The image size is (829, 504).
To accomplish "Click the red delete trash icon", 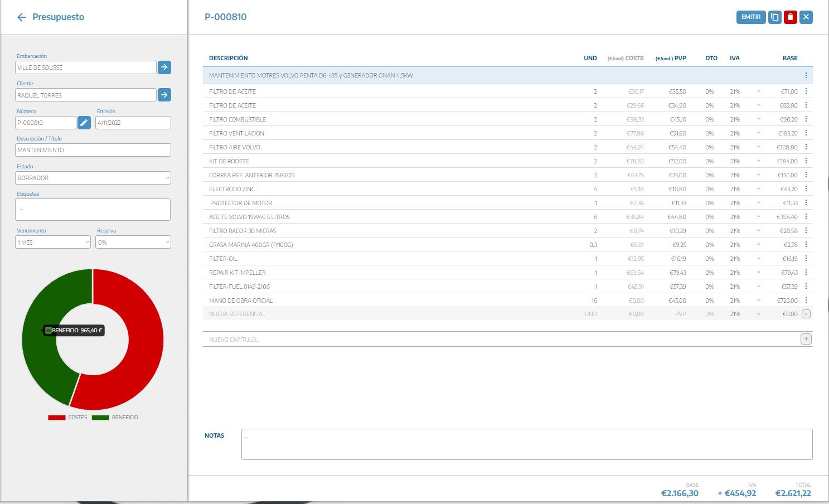I will [x=790, y=17].
